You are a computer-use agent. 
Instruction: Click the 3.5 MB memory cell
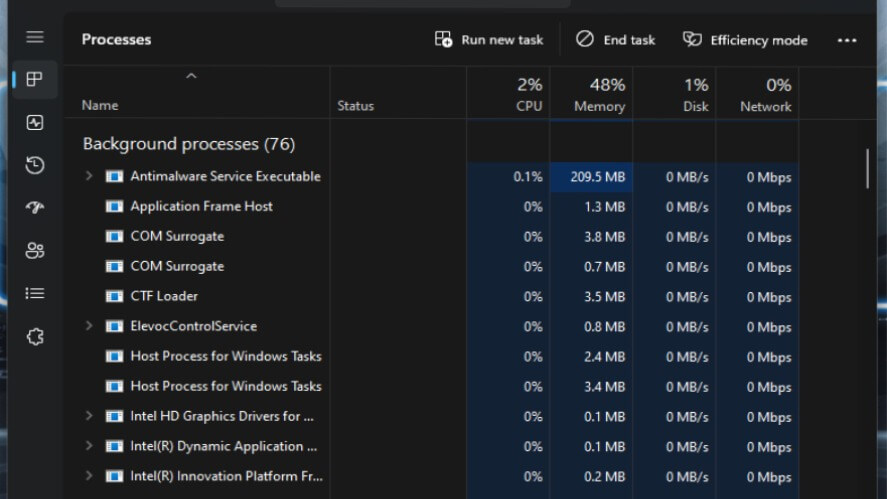point(592,297)
